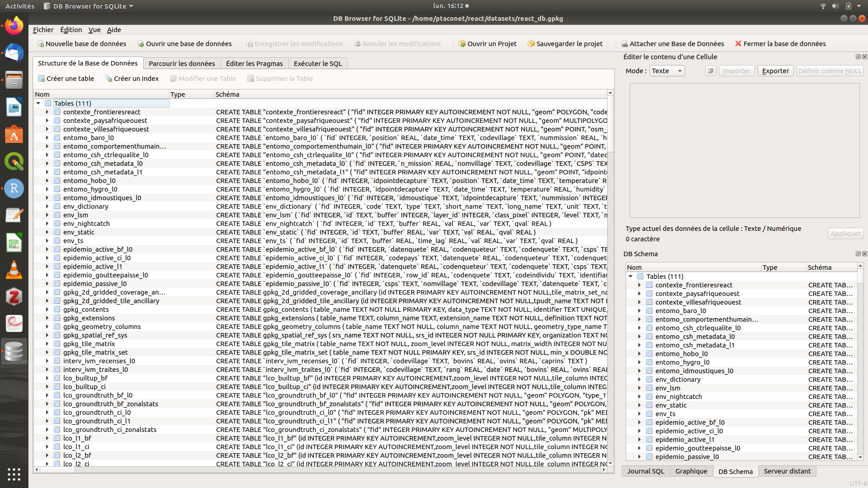
Task: Undock the DB Schema panel via float button
Action: [858, 254]
